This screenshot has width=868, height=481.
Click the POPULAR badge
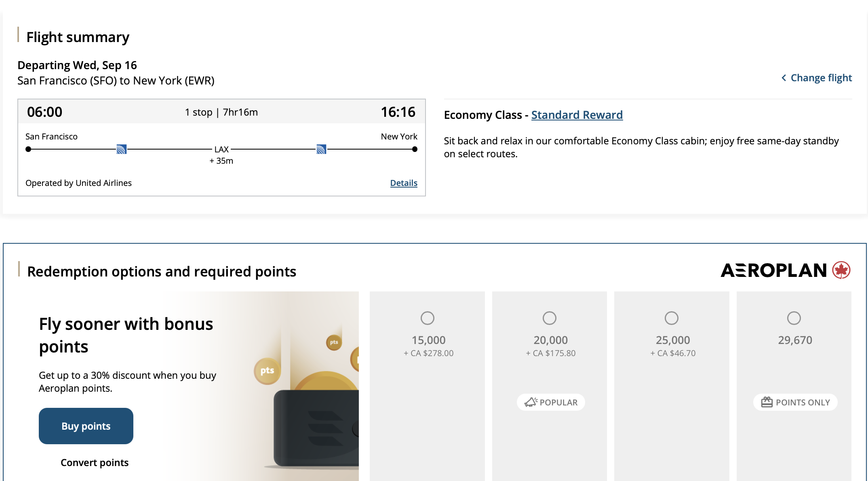click(550, 401)
